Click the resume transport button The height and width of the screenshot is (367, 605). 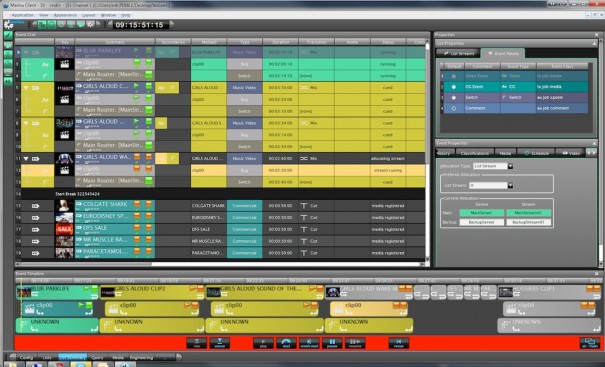coord(355,343)
